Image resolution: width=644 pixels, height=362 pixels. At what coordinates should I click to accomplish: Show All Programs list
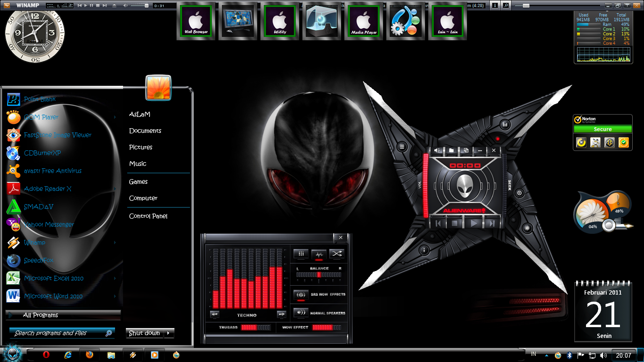pyautogui.click(x=63, y=315)
